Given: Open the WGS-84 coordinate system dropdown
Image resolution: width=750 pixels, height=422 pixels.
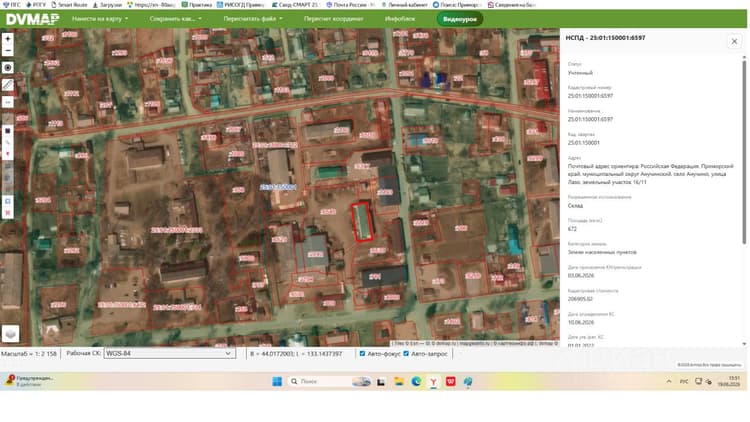Looking at the screenshot, I should 169,354.
